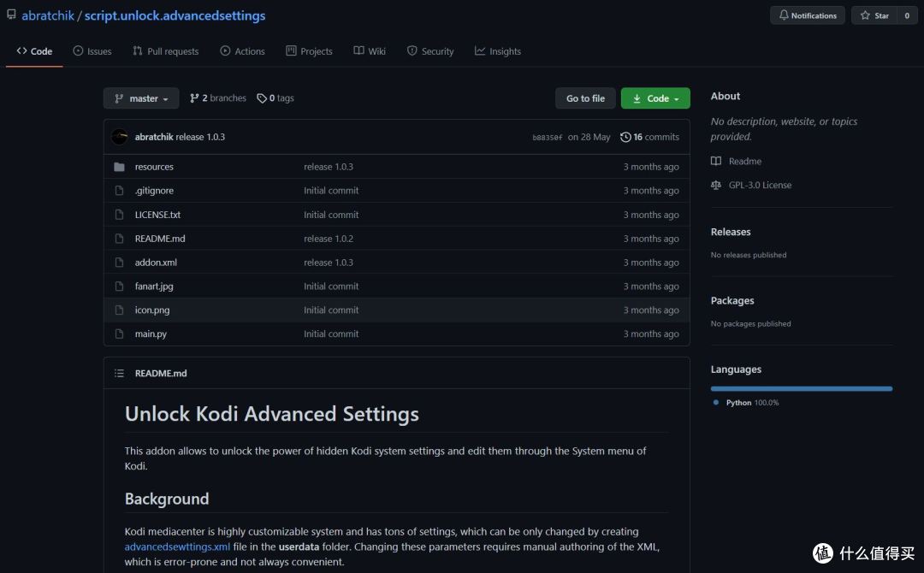This screenshot has width=924, height=573.
Task: Click the file icon beside .gitignore
Action: [119, 190]
